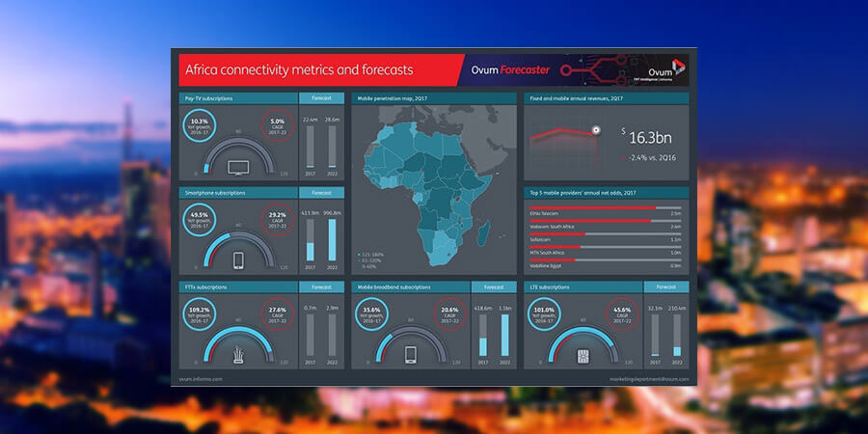Select the 45.6% CAGR circle
Image resolution: width=868 pixels, height=434 pixels.
pos(622,313)
